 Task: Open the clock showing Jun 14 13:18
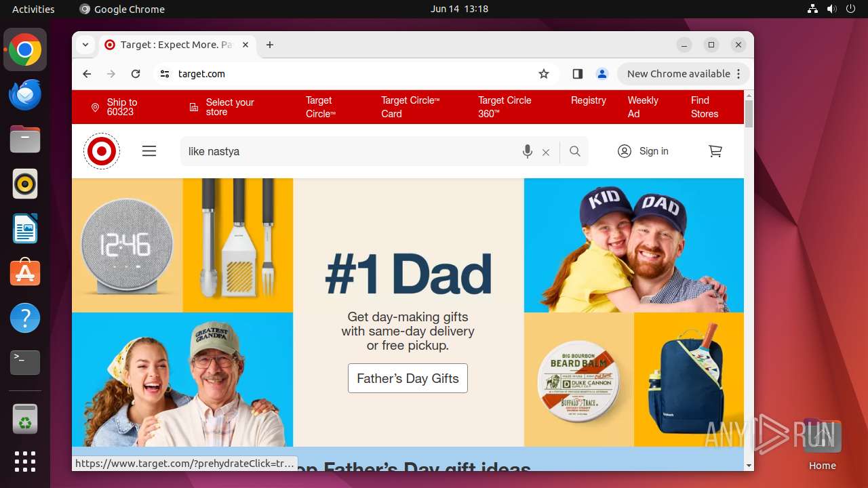pos(459,9)
